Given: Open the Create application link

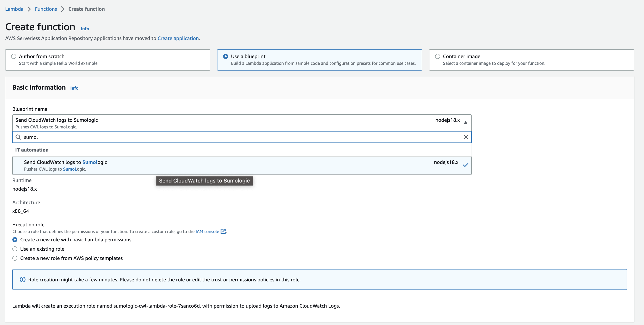Looking at the screenshot, I should (178, 38).
